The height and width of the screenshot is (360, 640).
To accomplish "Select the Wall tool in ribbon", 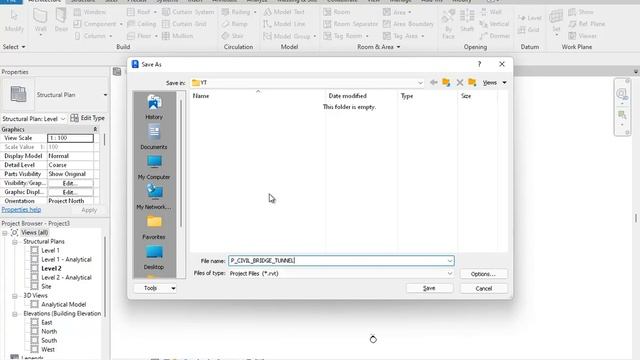I will pos(40,21).
